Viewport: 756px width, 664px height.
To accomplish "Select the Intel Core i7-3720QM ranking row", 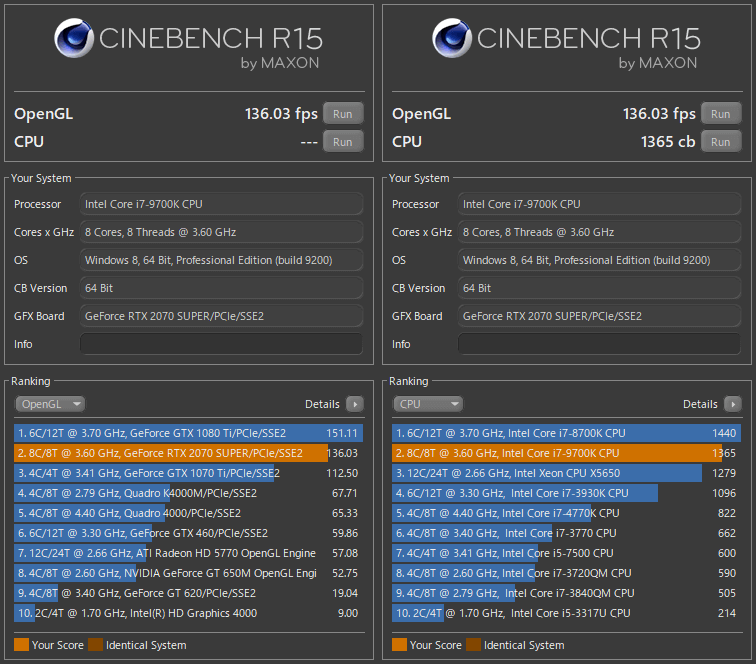I will 567,573.
